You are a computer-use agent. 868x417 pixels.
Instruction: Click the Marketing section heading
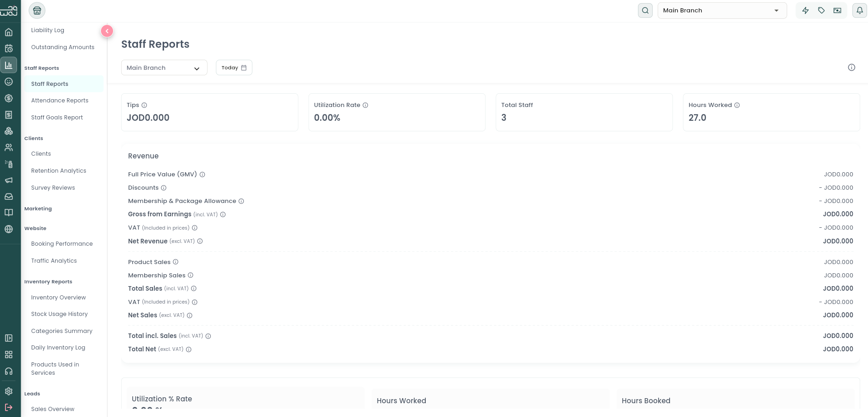(38, 208)
